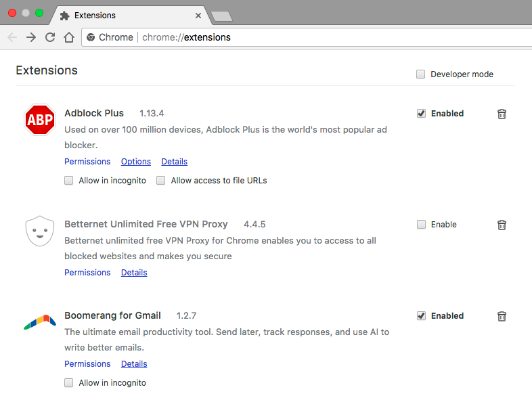This screenshot has width=532, height=404.
Task: Click Betternet version 4.4.5
Action: (x=254, y=225)
